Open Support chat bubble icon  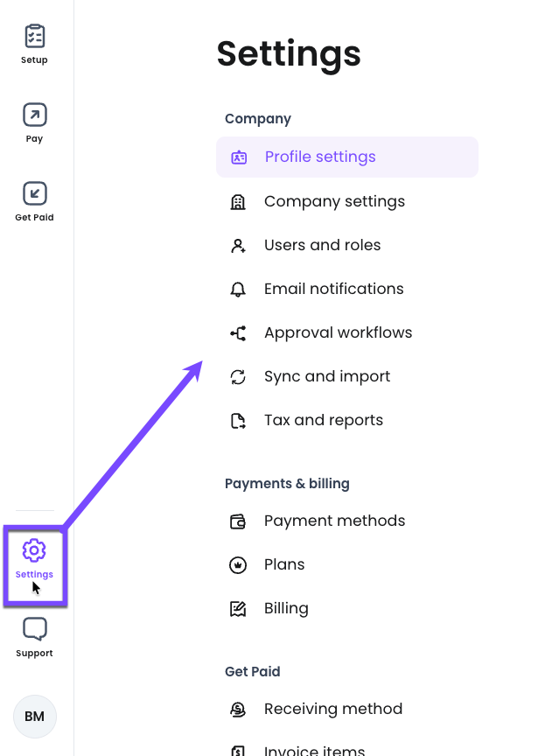point(35,629)
